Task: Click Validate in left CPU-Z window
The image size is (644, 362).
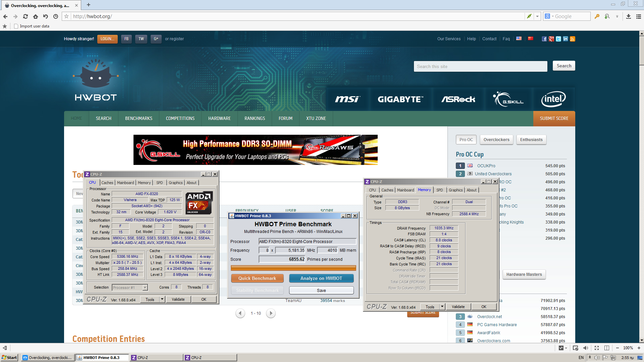Action: (x=178, y=299)
